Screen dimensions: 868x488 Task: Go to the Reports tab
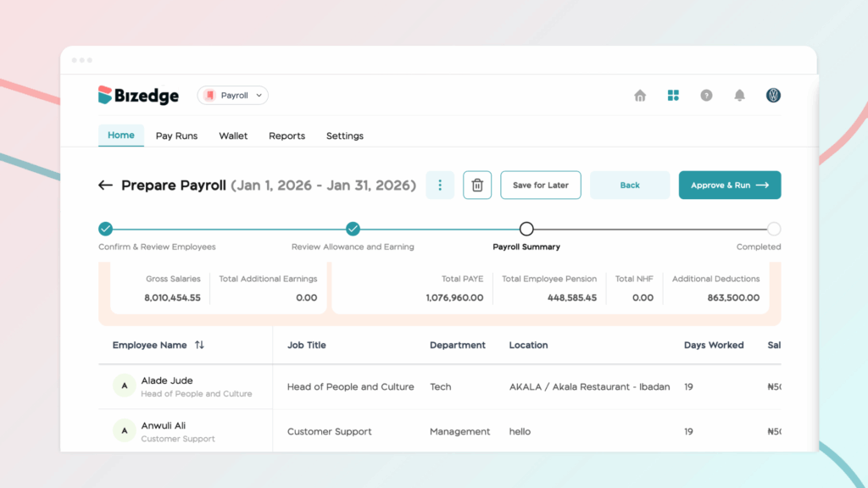[287, 136]
